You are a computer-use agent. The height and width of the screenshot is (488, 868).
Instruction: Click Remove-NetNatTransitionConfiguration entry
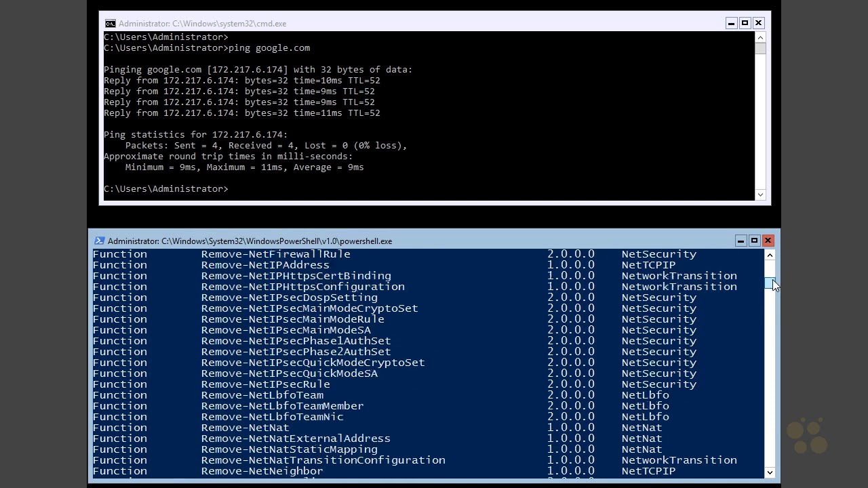(x=323, y=460)
